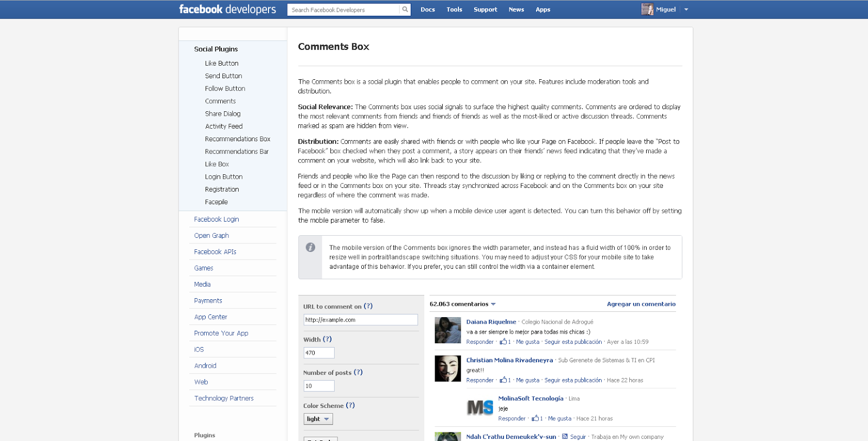Screen dimensions: 868x441
Task: Click the URL to comment on field
Action: [361, 320]
